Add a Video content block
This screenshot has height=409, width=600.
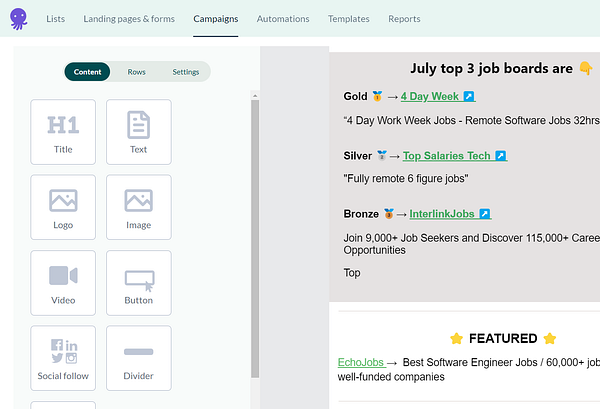[63, 283]
